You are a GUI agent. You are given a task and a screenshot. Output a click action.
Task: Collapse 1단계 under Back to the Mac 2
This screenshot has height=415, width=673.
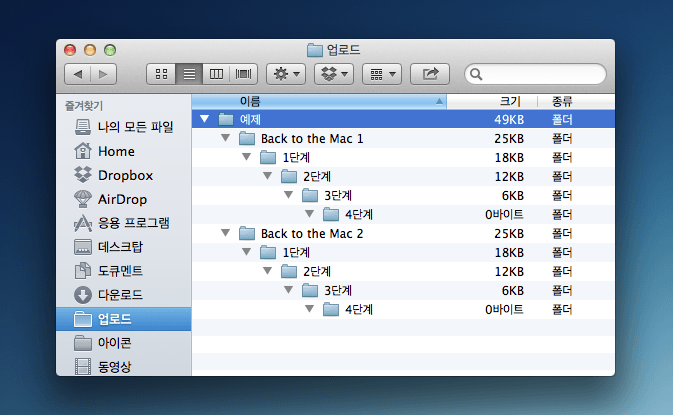(x=247, y=251)
